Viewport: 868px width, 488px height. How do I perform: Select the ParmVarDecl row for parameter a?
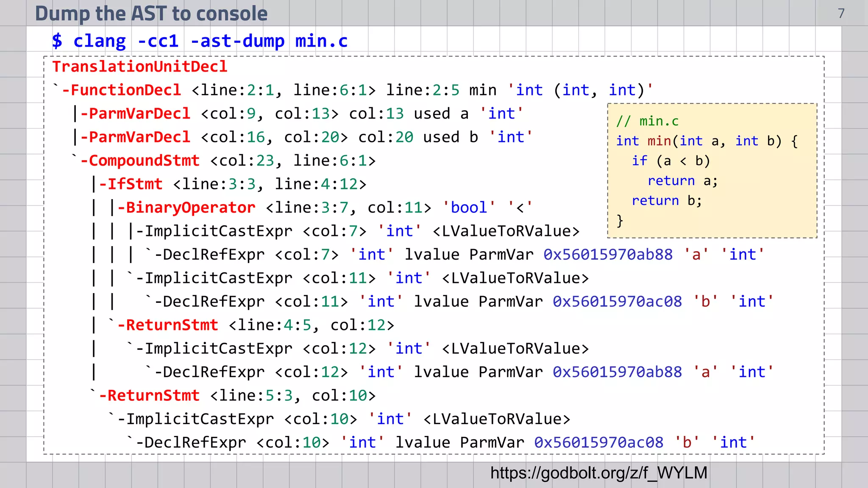pos(299,114)
